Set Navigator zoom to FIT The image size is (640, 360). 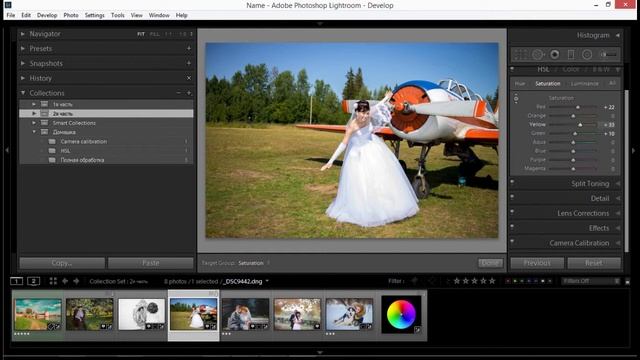click(141, 34)
